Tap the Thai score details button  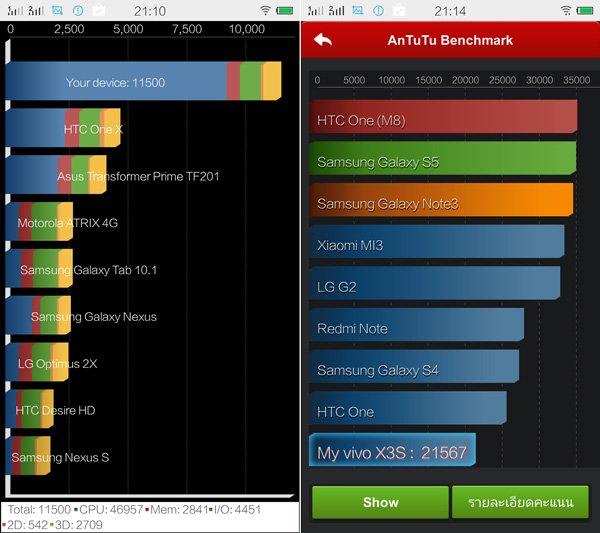click(x=520, y=502)
